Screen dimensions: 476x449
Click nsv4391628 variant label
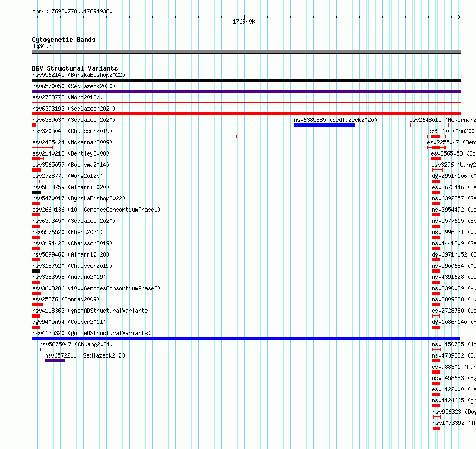pos(454,277)
